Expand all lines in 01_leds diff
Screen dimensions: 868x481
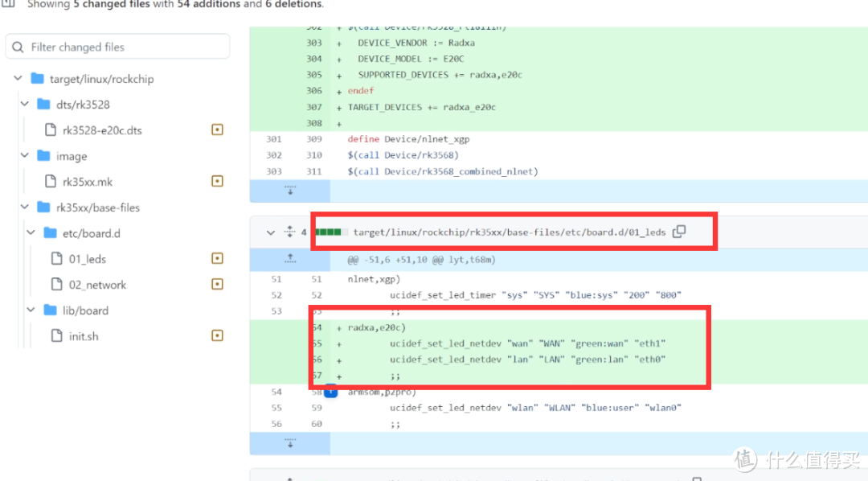(x=289, y=232)
